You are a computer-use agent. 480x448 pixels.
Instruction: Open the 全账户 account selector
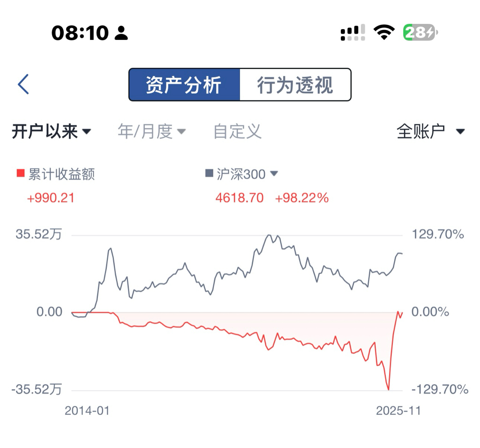(x=431, y=131)
